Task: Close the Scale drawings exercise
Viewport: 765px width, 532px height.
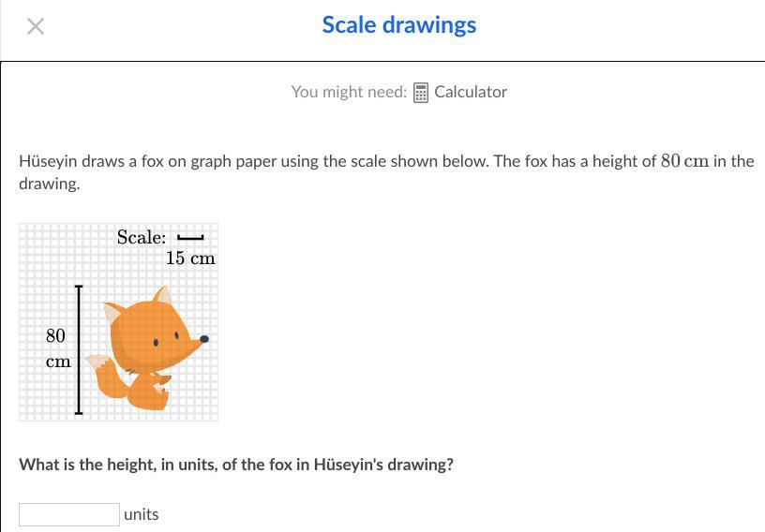Action: point(36,26)
